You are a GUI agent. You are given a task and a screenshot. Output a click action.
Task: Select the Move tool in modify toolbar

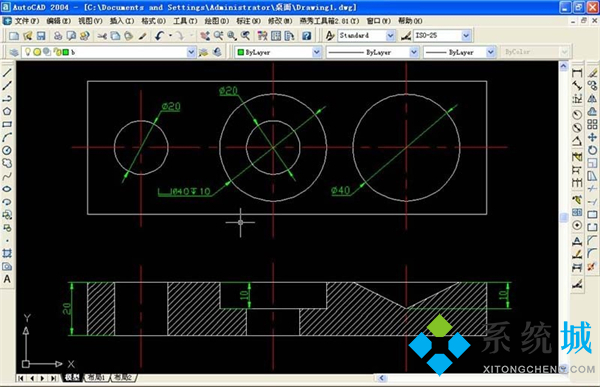point(592,137)
